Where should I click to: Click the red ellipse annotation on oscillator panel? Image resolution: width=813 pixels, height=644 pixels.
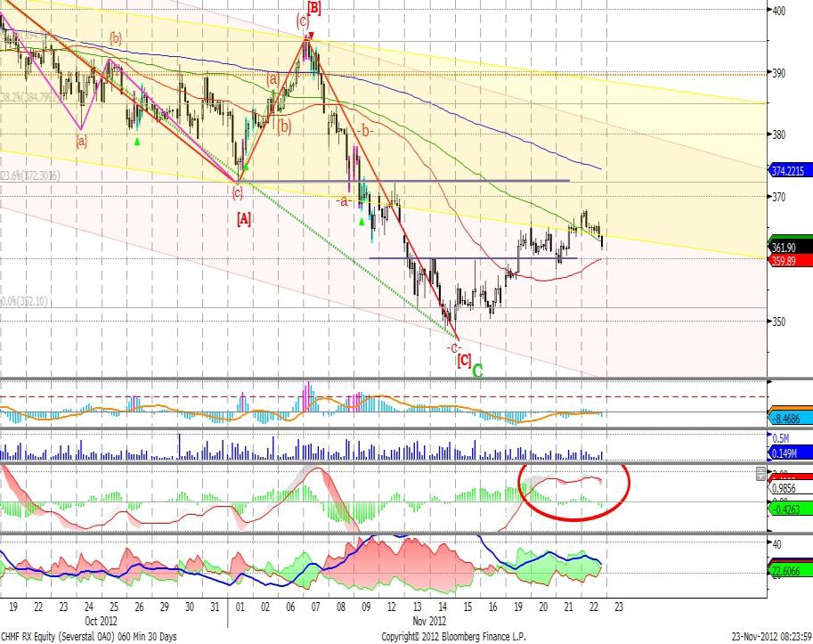click(574, 488)
